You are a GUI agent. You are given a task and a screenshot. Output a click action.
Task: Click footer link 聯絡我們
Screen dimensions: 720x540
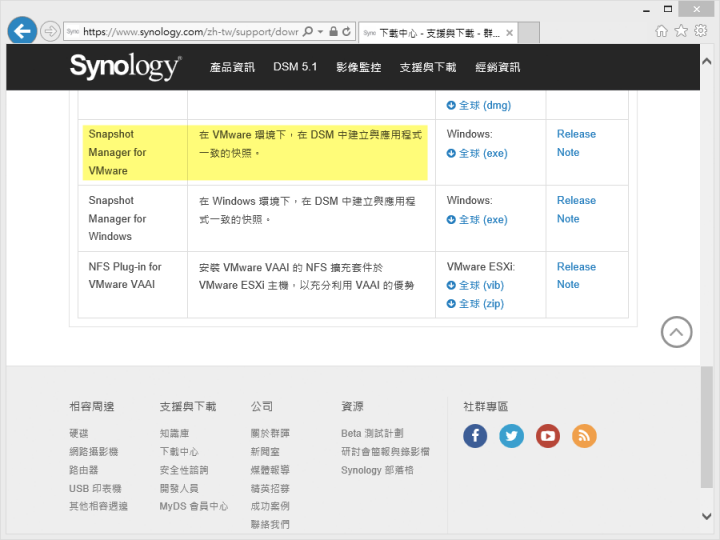[x=270, y=524]
